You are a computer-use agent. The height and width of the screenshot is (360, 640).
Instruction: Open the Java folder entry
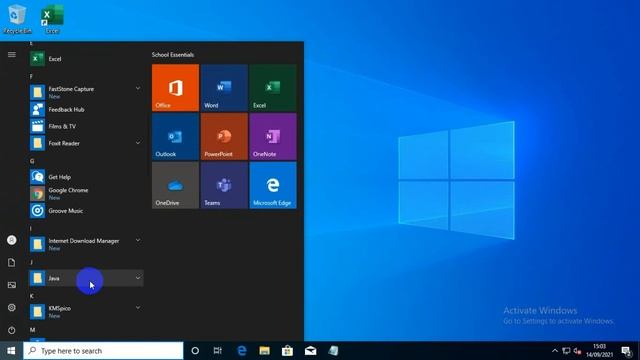pos(86,278)
